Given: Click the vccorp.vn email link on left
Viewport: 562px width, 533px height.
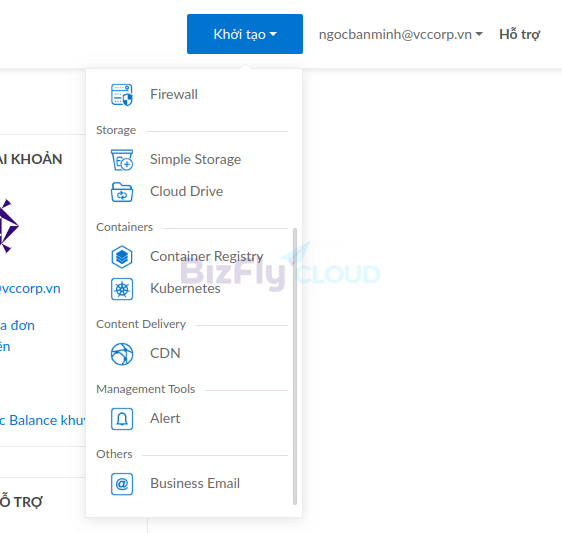Looking at the screenshot, I should (30, 289).
